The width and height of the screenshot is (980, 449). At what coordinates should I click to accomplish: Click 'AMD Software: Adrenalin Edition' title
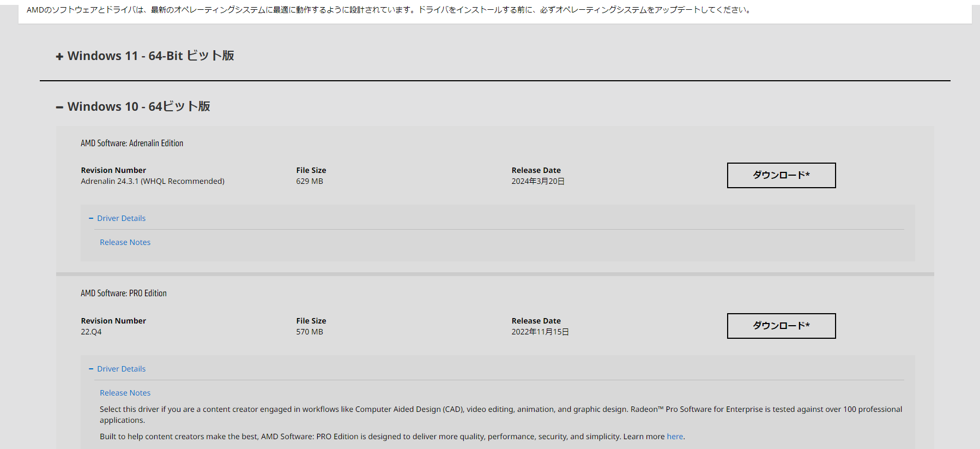click(132, 143)
